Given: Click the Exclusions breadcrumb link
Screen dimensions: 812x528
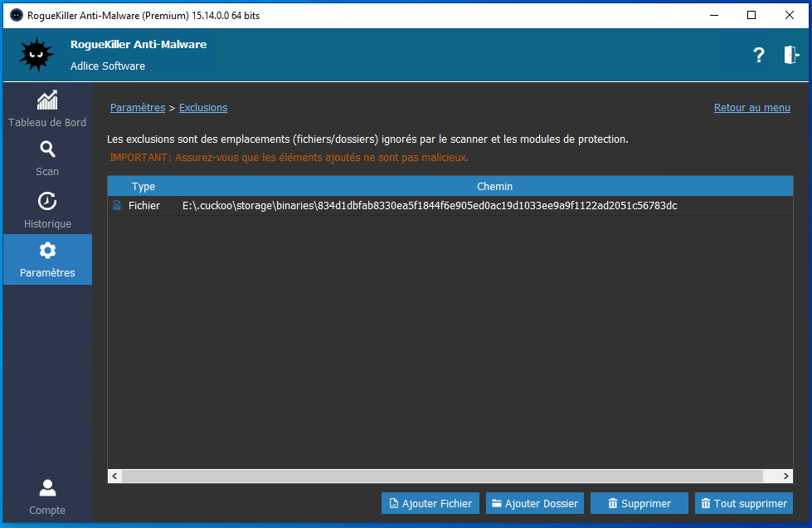Looking at the screenshot, I should (x=203, y=108).
